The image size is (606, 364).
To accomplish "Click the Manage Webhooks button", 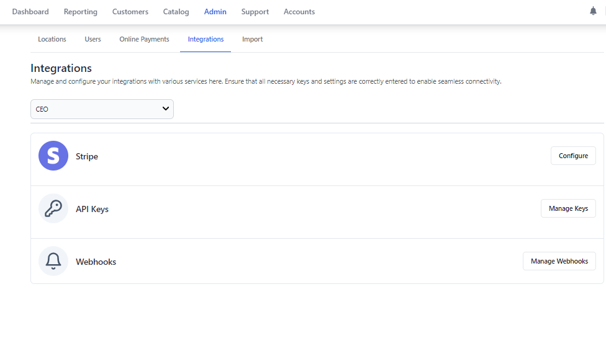I will [559, 261].
